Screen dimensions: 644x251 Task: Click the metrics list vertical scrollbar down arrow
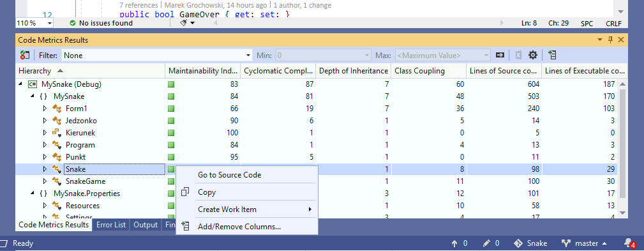(x=622, y=213)
